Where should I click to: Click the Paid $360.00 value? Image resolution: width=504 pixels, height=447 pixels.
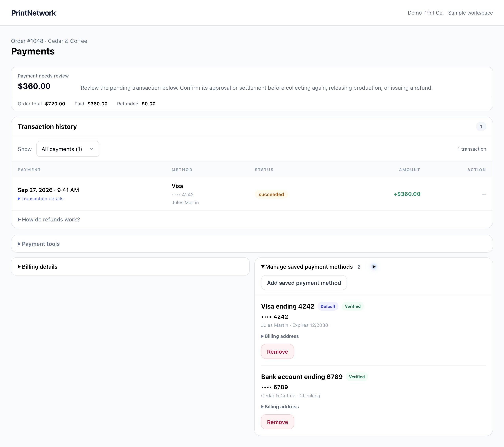(97, 104)
